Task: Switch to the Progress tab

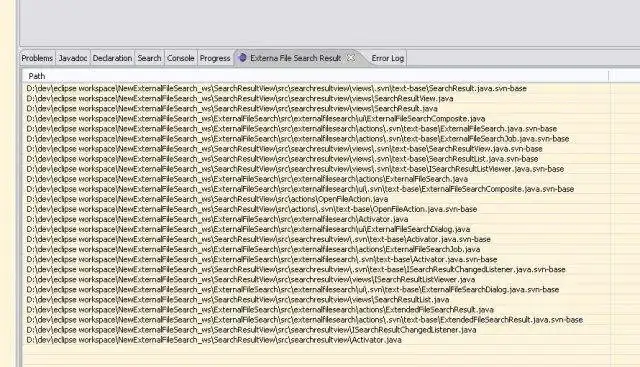Action: click(x=215, y=58)
